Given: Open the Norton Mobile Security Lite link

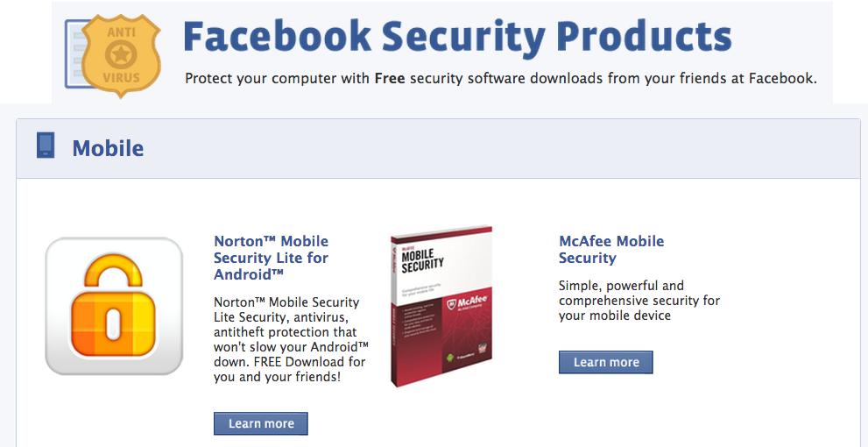Looking at the screenshot, I should (271, 258).
